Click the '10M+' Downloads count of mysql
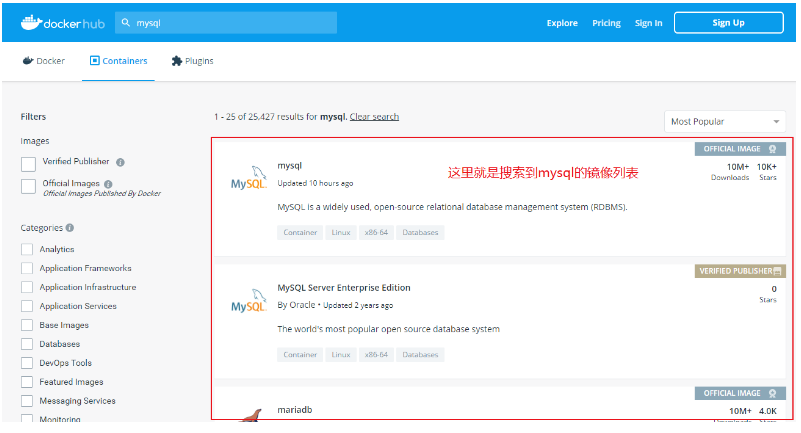 [x=738, y=167]
